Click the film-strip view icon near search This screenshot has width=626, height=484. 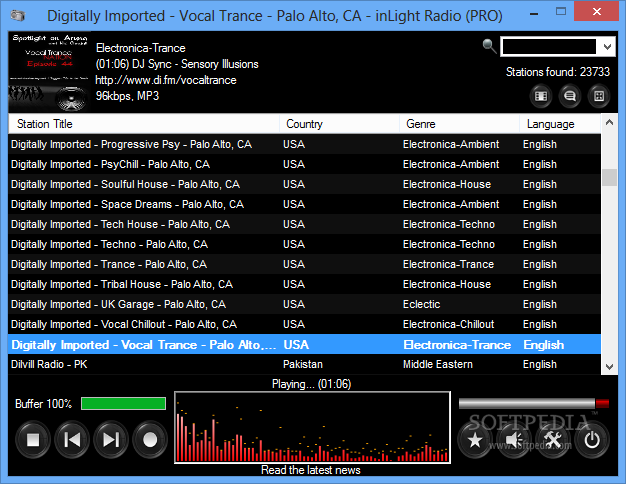[541, 96]
